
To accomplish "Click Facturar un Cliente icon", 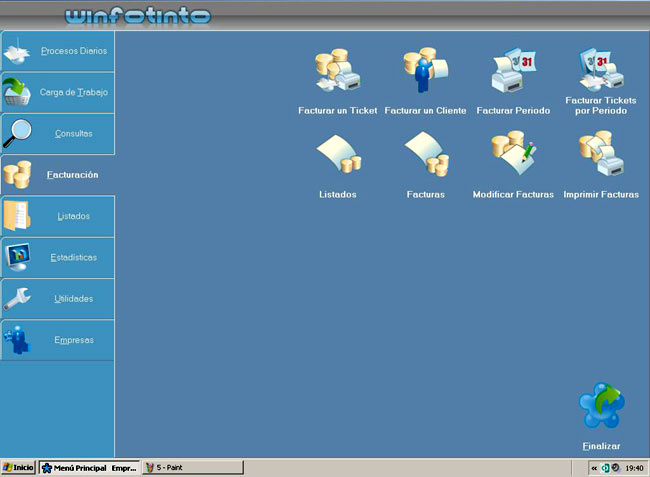I will point(425,74).
